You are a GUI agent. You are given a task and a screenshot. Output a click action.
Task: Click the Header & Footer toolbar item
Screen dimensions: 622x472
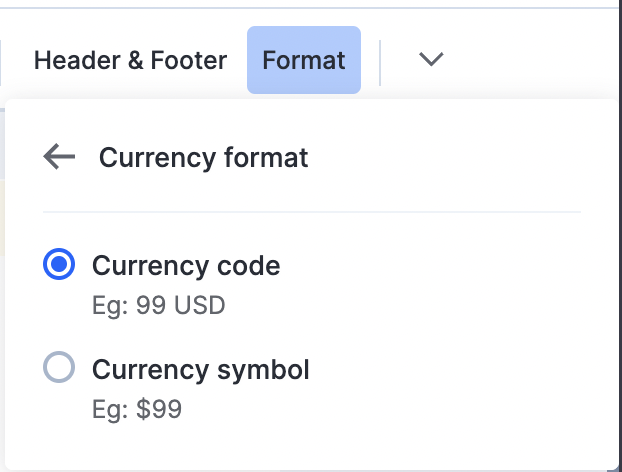pos(130,60)
